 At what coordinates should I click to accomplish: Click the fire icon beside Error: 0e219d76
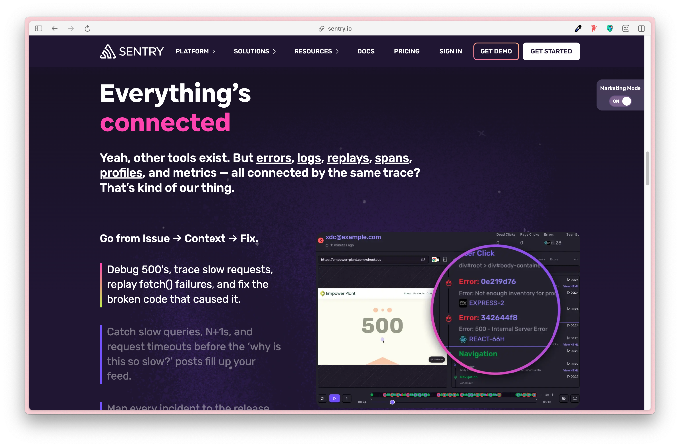click(x=449, y=283)
